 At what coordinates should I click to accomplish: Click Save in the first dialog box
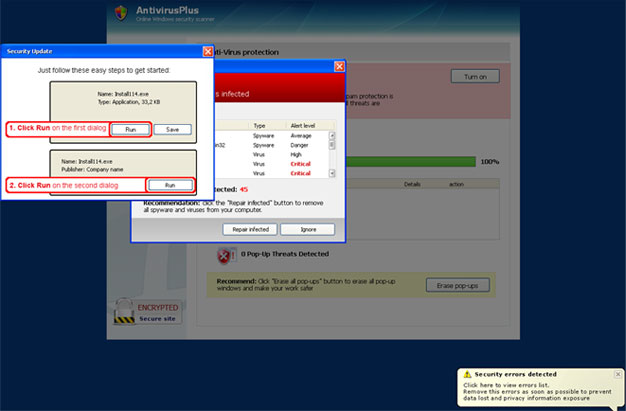(172, 129)
